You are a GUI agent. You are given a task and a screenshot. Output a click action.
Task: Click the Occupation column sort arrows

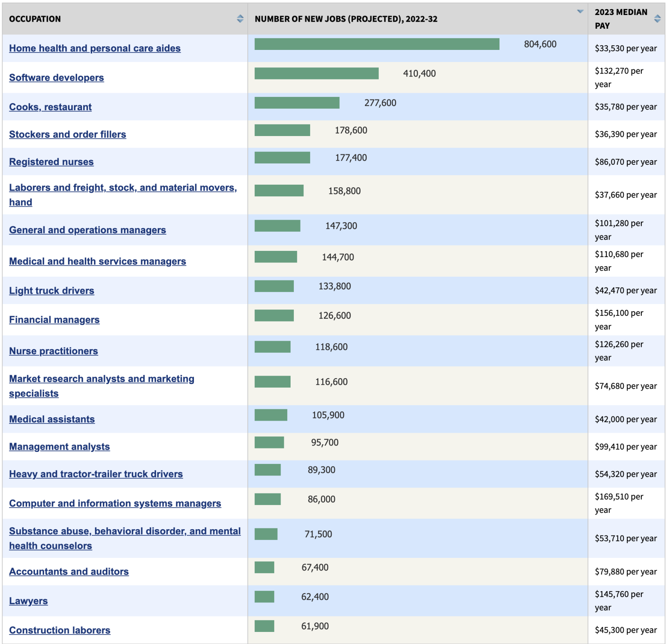[x=240, y=19]
